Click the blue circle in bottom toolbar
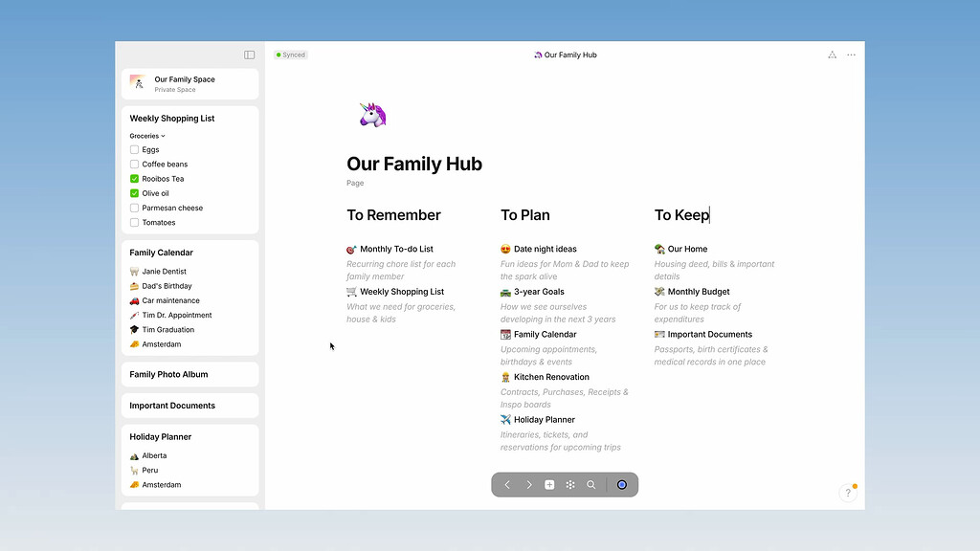This screenshot has width=980, height=551. pyautogui.click(x=622, y=485)
